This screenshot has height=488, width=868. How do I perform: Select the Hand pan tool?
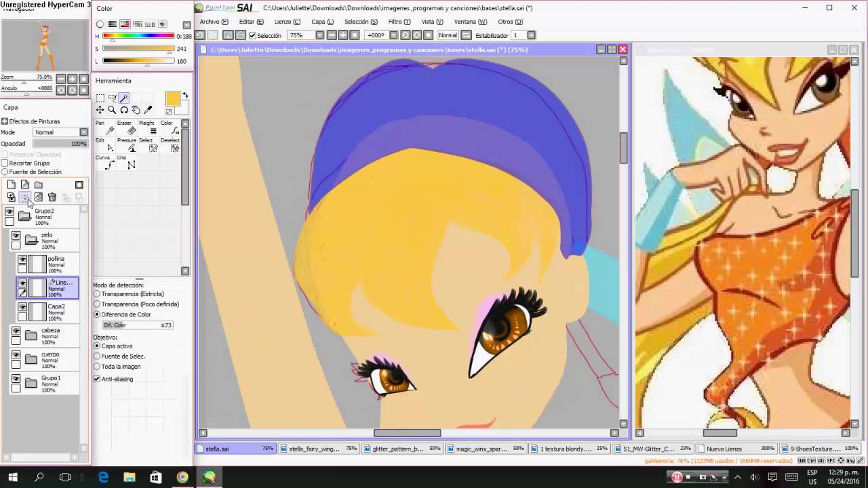point(136,110)
